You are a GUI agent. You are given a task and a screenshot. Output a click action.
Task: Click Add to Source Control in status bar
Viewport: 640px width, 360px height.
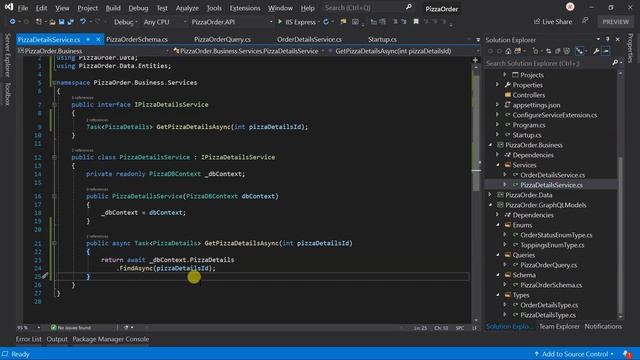[574, 354]
